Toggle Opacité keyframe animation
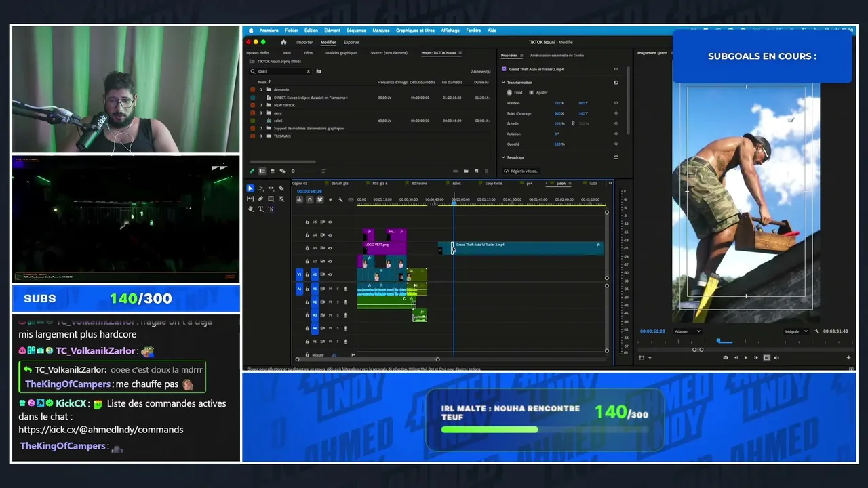 pos(616,144)
